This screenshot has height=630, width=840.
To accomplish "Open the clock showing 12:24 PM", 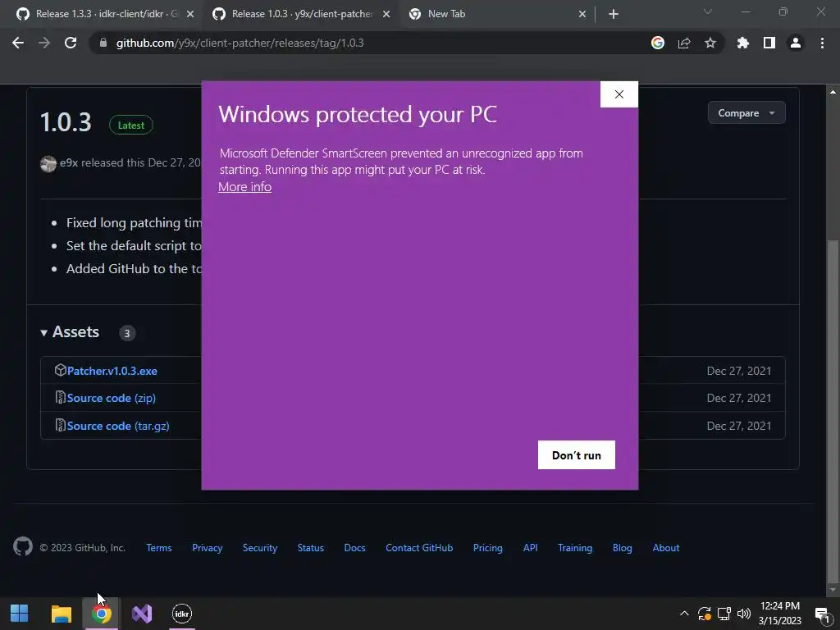I will click(779, 614).
